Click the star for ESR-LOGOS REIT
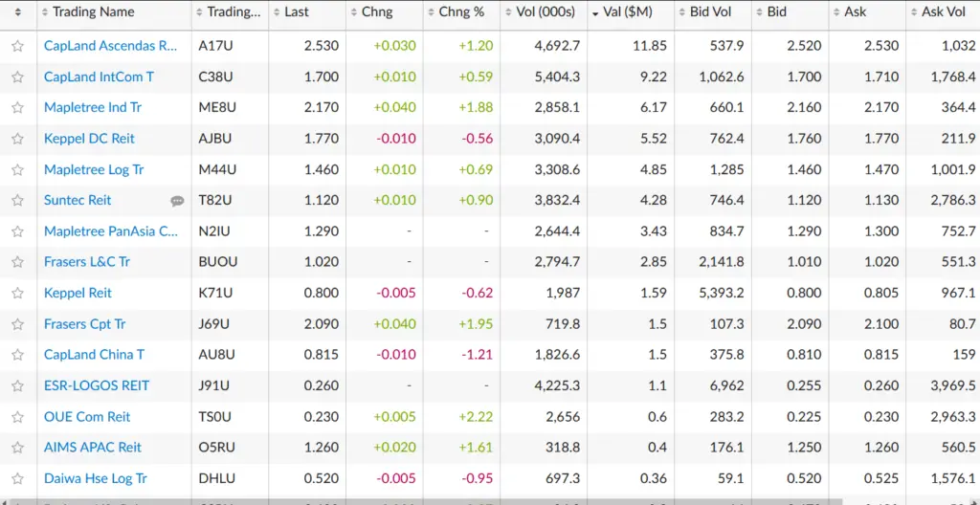The image size is (980, 505). (x=17, y=385)
